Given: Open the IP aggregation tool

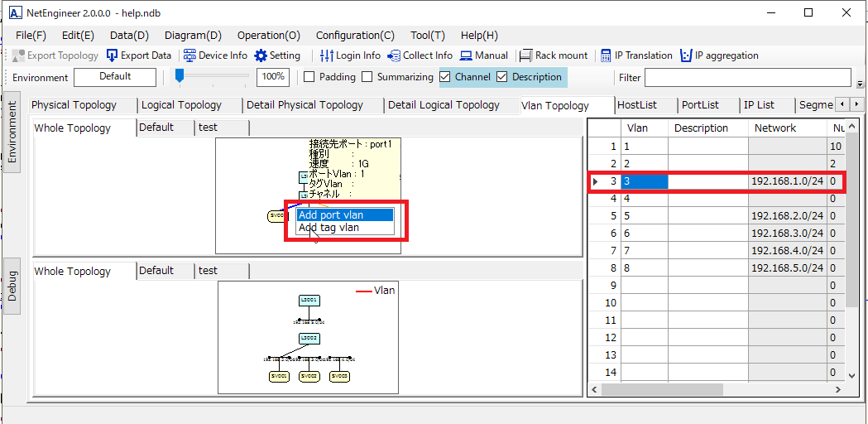Looking at the screenshot, I should tap(686, 55).
